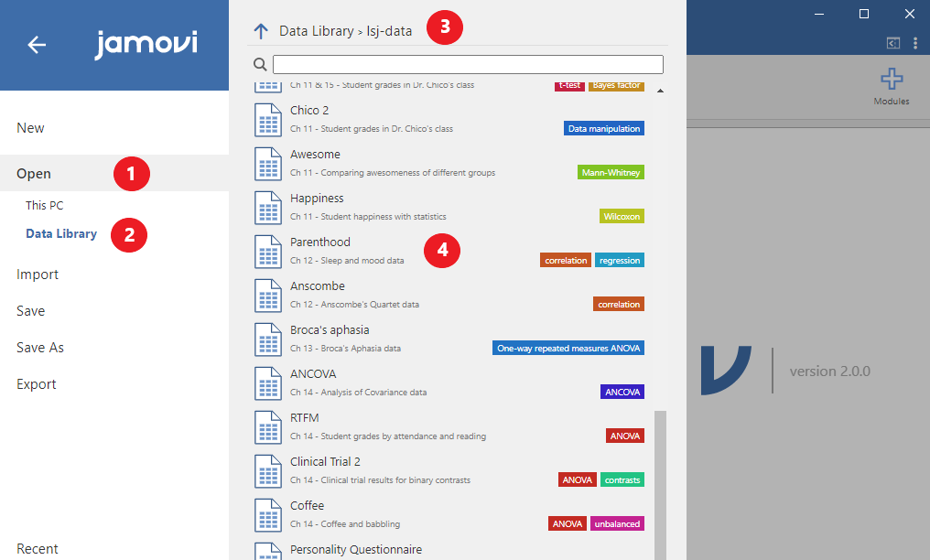The height and width of the screenshot is (560, 930).
Task: Click inside the data library search field
Action: (x=468, y=64)
